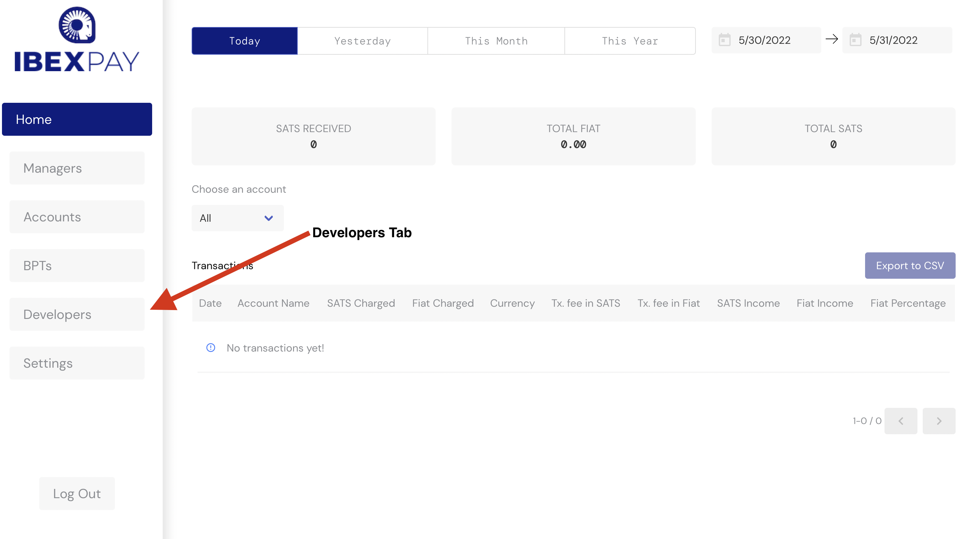Image resolution: width=980 pixels, height=539 pixels.
Task: Navigate to BPTs section
Action: 77,266
